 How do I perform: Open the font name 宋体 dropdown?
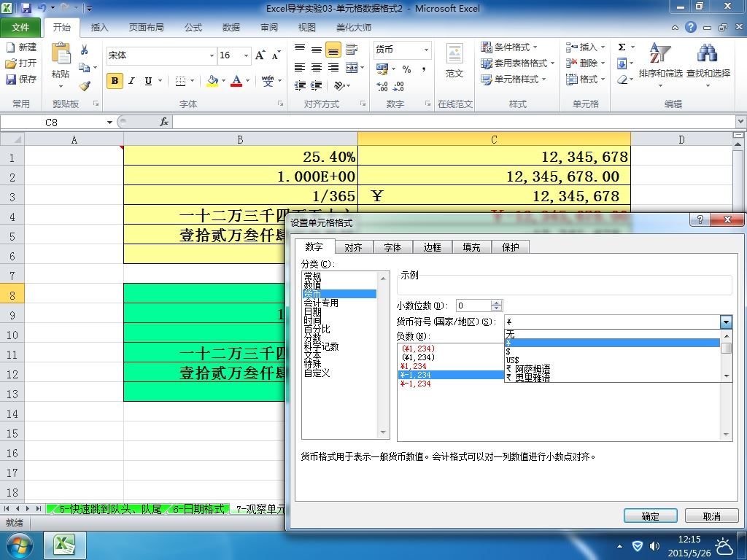[212, 55]
